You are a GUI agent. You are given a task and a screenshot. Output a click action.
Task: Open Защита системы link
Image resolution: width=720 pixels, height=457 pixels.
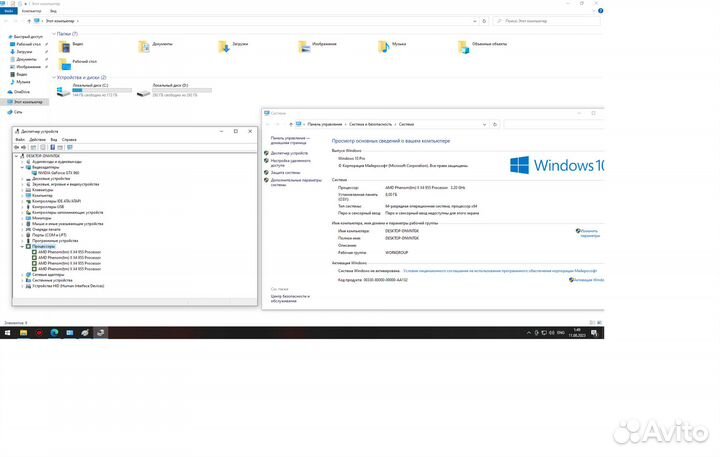click(285, 173)
